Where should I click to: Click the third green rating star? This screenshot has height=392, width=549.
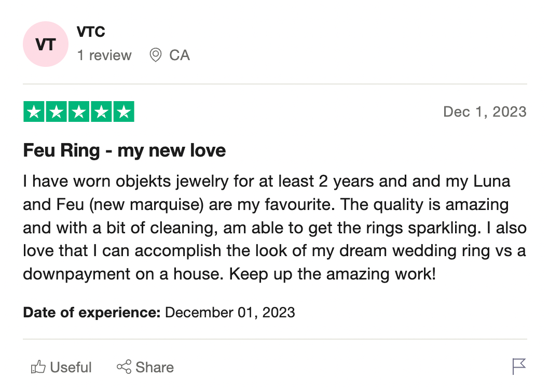coord(79,112)
